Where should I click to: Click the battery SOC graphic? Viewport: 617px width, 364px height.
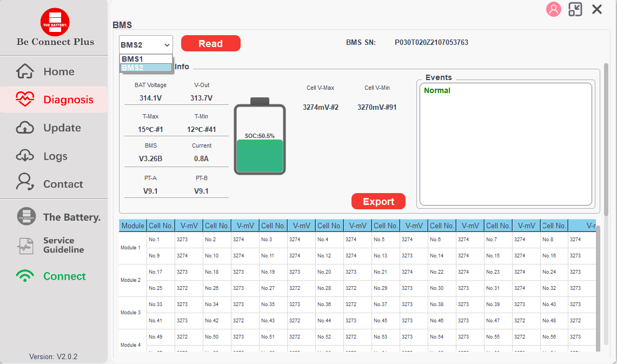tap(260, 136)
